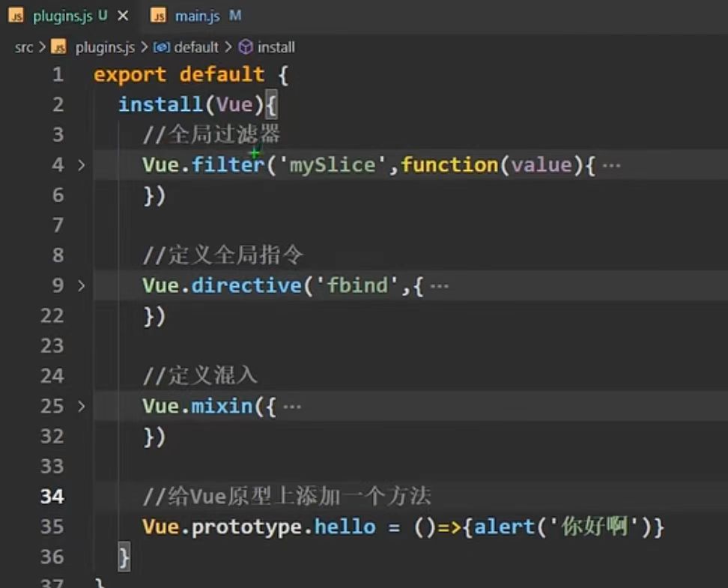
Task: Click 'prototype' on line 35
Action: tap(246, 527)
